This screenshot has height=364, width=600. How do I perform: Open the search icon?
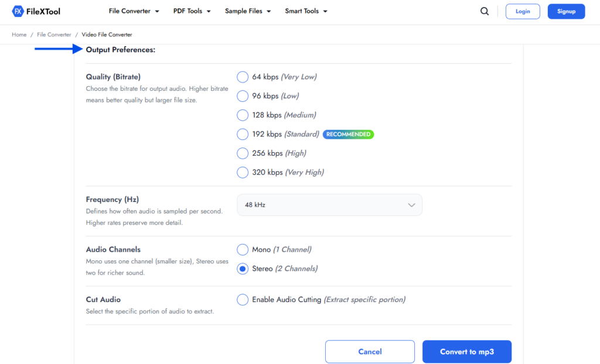click(x=484, y=11)
